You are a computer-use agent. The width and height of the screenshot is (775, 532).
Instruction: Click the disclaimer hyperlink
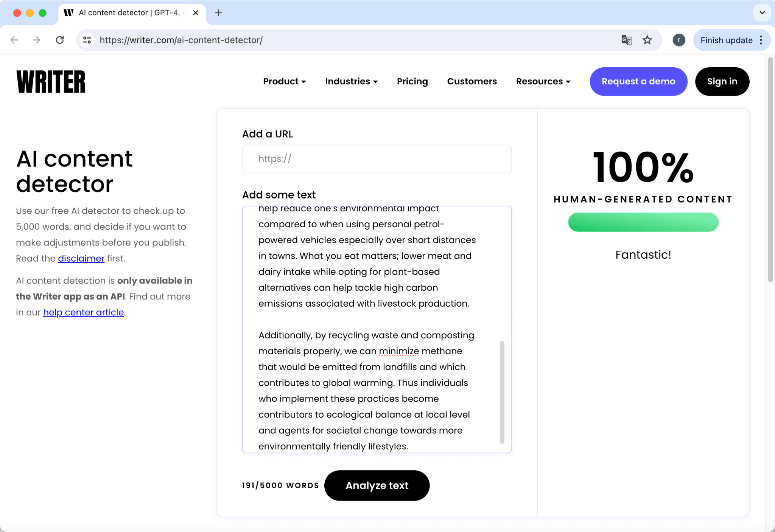[81, 258]
